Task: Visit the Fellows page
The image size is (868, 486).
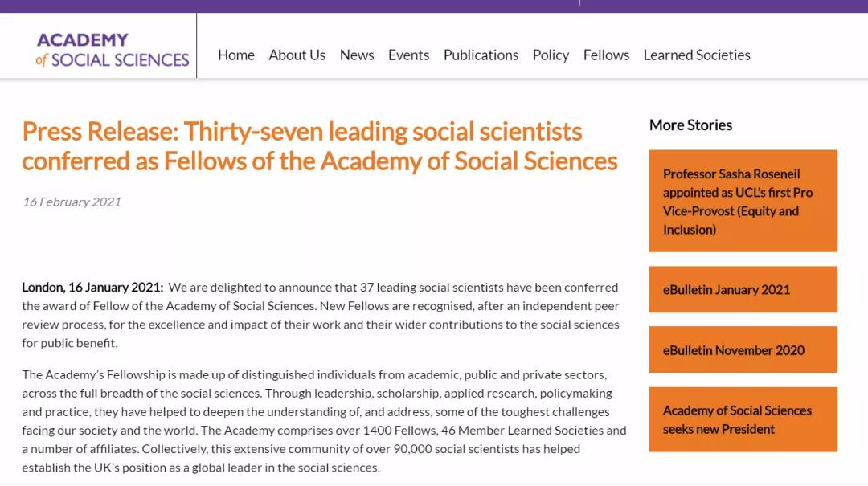Action: [x=606, y=55]
